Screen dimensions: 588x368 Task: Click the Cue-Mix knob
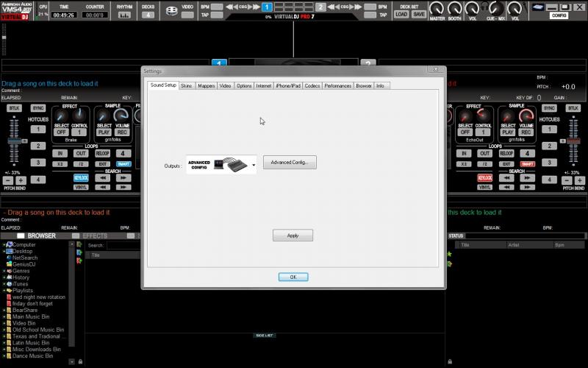[498, 8]
